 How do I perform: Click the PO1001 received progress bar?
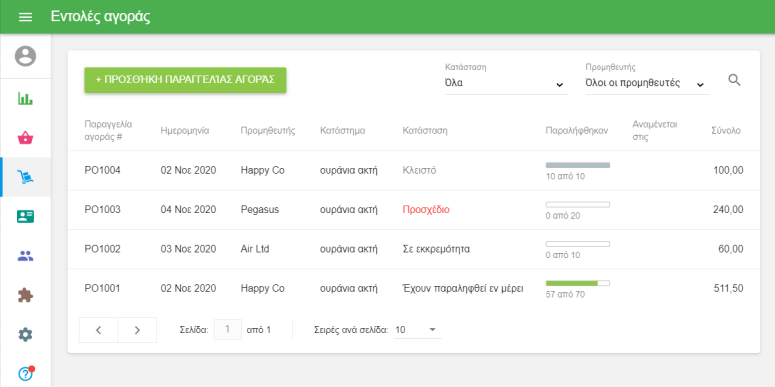tap(577, 283)
